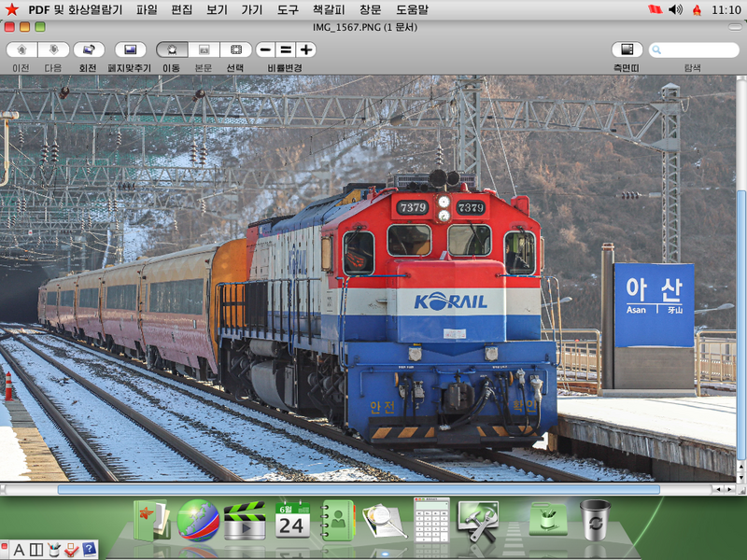The image size is (747, 560).
Task: Toggle the 측면띠 sidebar button
Action: (x=627, y=49)
